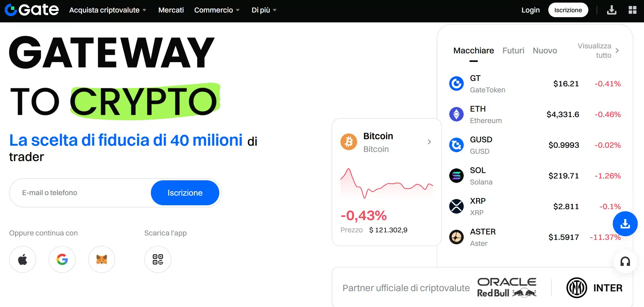Screen dimensions: 644x307
Task: Continue with MetaMask fox icon
Action: point(102,259)
